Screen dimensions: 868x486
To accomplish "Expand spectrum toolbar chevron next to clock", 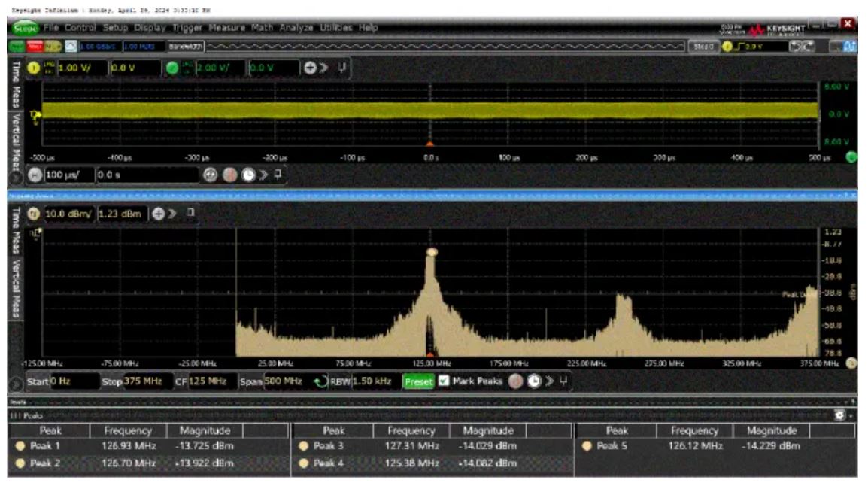I will [549, 381].
